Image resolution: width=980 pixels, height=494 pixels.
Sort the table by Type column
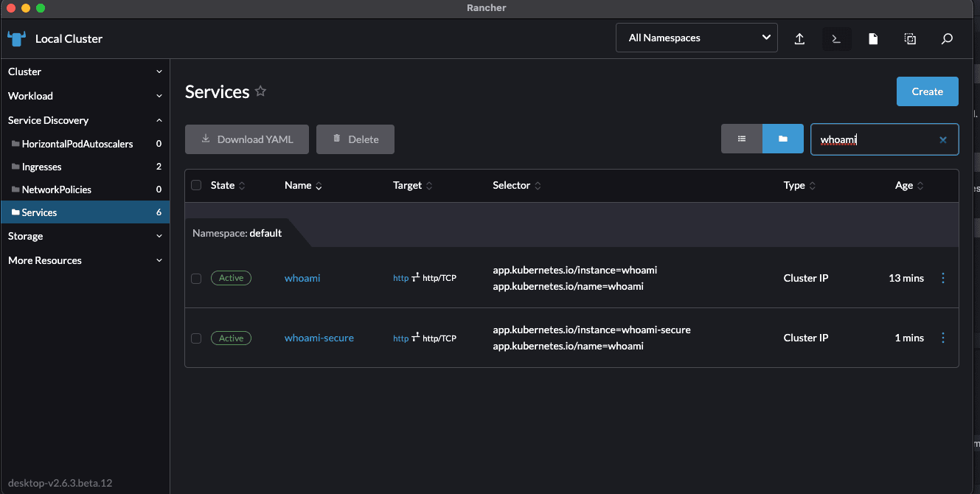pos(800,185)
